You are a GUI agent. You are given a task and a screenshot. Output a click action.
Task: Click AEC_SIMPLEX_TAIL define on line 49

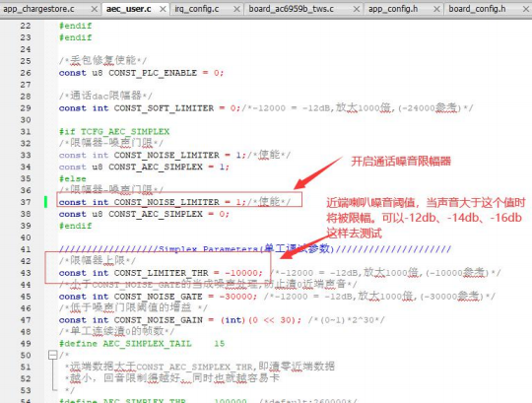147,344
